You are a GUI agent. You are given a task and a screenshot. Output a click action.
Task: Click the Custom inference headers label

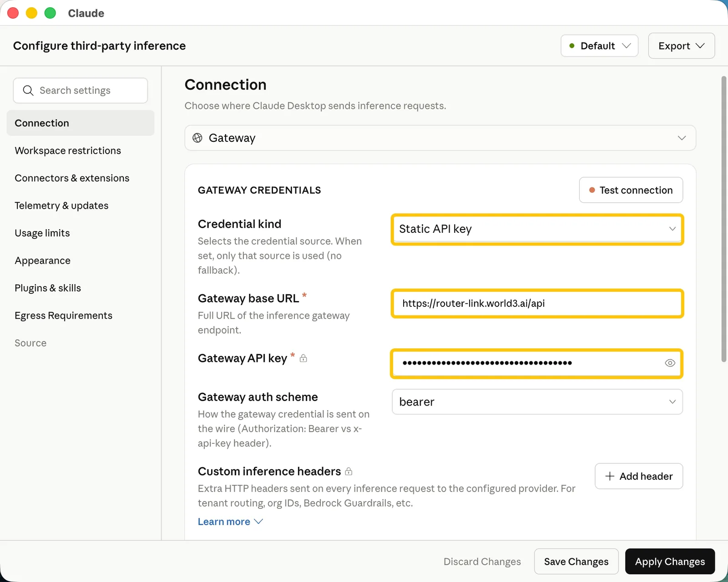[269, 472]
